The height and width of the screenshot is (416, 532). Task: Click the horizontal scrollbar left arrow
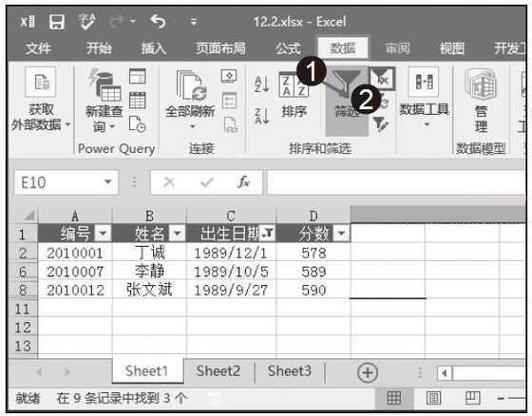click(x=445, y=373)
